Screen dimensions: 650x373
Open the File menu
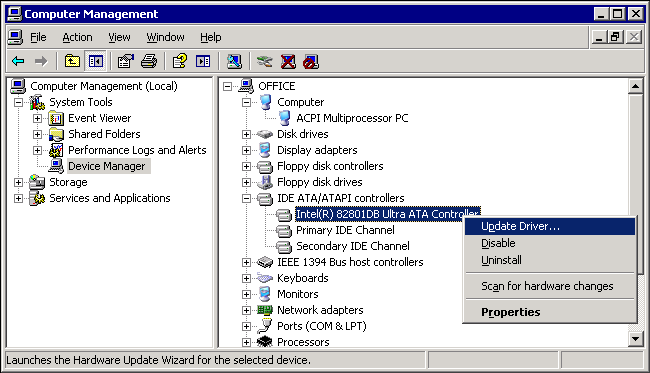click(x=38, y=37)
